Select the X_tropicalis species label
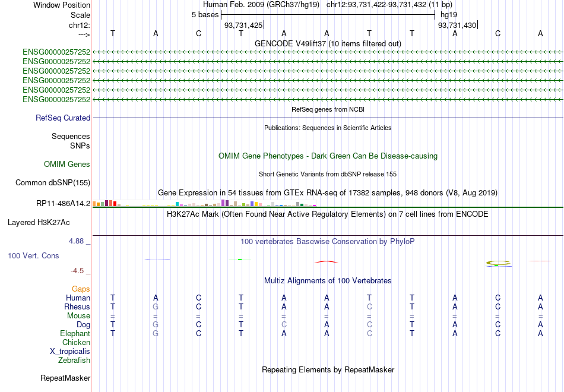 tap(70, 352)
